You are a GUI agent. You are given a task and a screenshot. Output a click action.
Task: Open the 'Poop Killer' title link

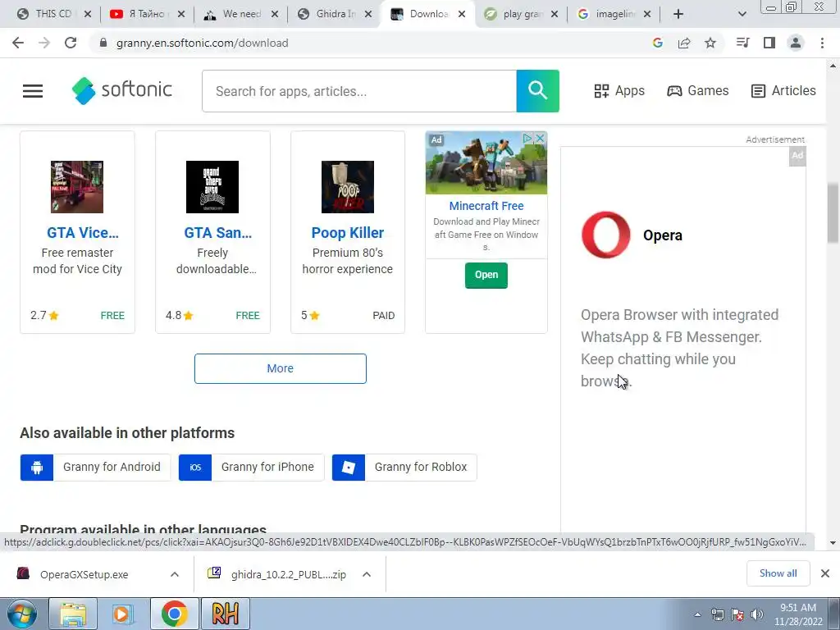(x=348, y=232)
